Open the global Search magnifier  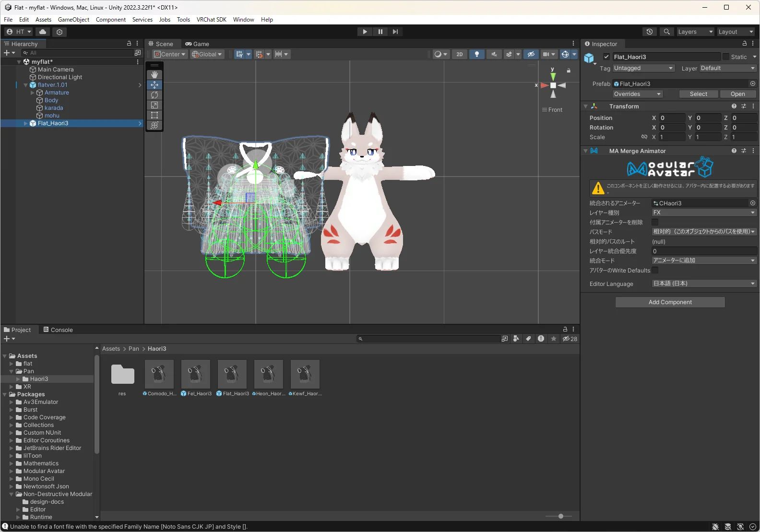pyautogui.click(x=666, y=32)
